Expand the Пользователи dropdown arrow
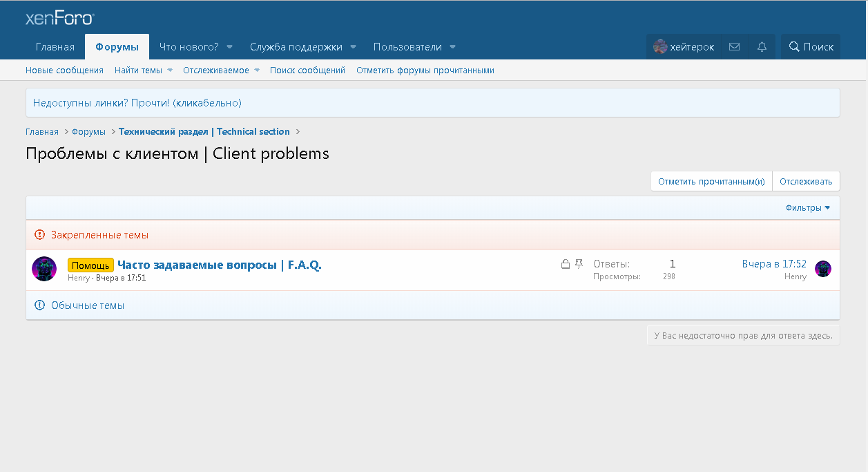The image size is (868, 472). pyautogui.click(x=452, y=47)
